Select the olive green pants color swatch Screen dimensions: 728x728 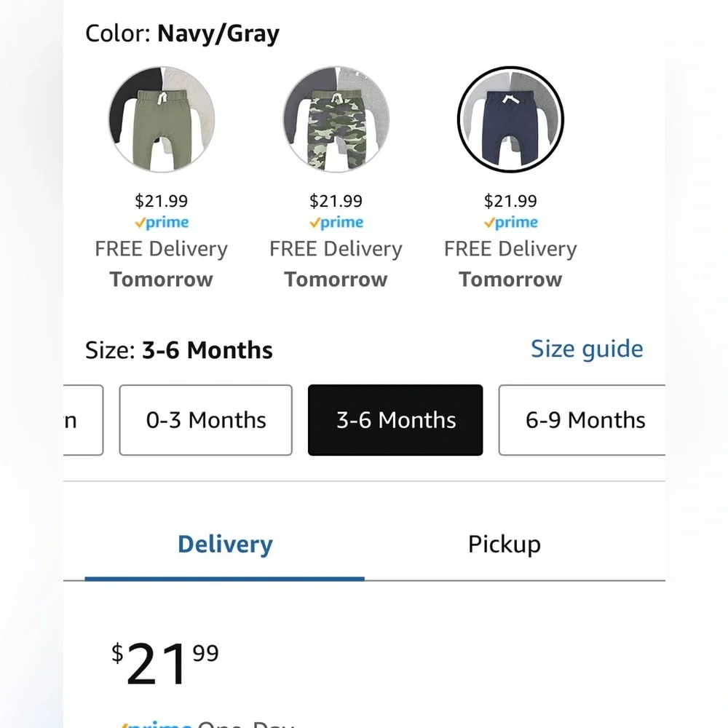click(162, 120)
